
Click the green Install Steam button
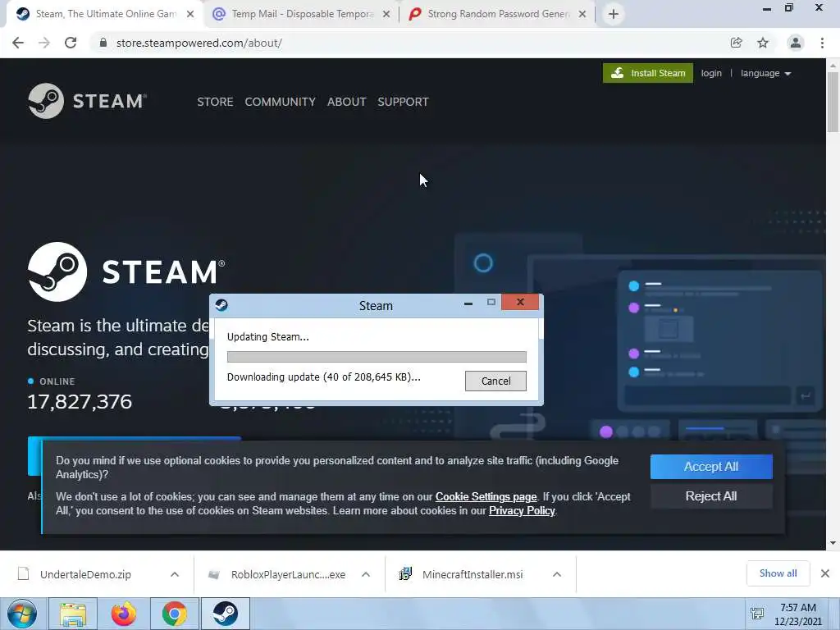click(648, 73)
